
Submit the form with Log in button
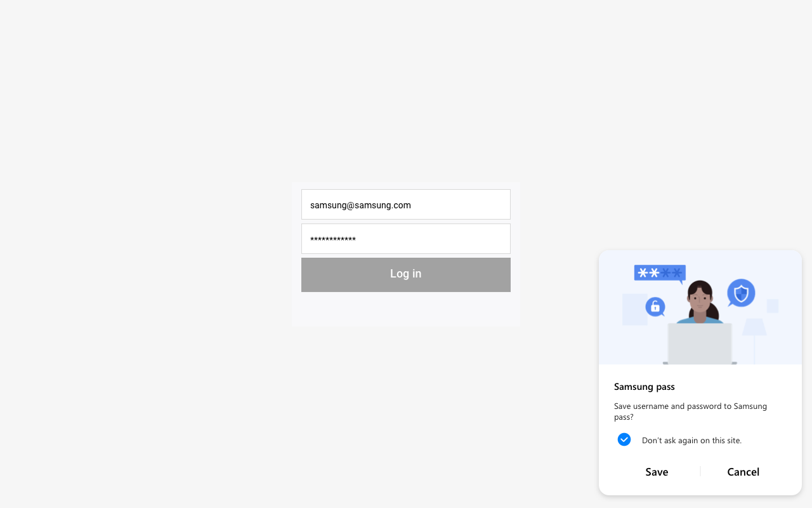[x=406, y=274]
